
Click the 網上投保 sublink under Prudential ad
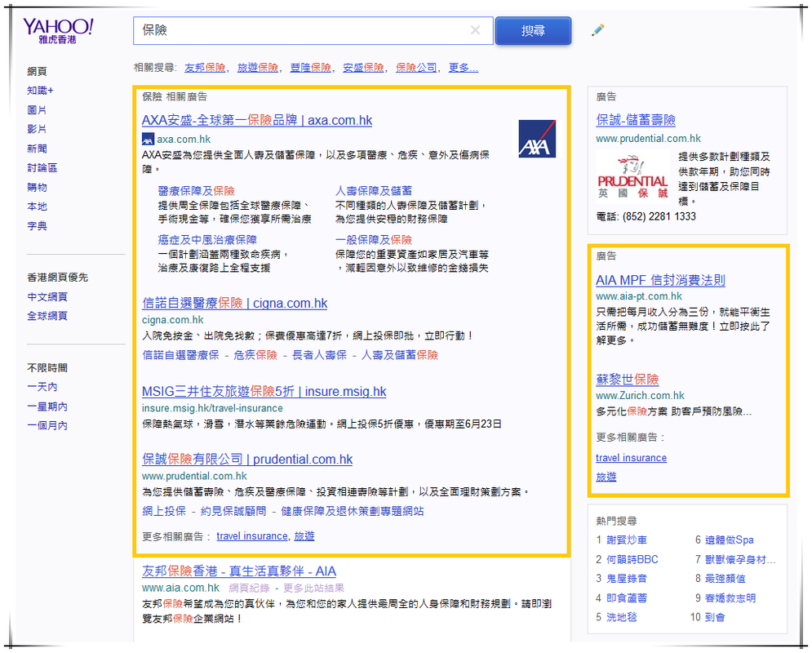click(x=164, y=511)
